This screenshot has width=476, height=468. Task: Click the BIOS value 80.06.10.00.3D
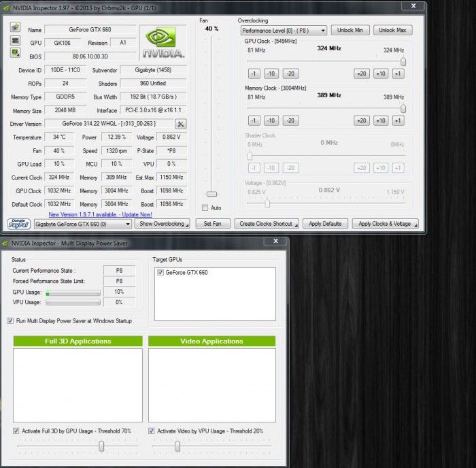[x=90, y=56]
